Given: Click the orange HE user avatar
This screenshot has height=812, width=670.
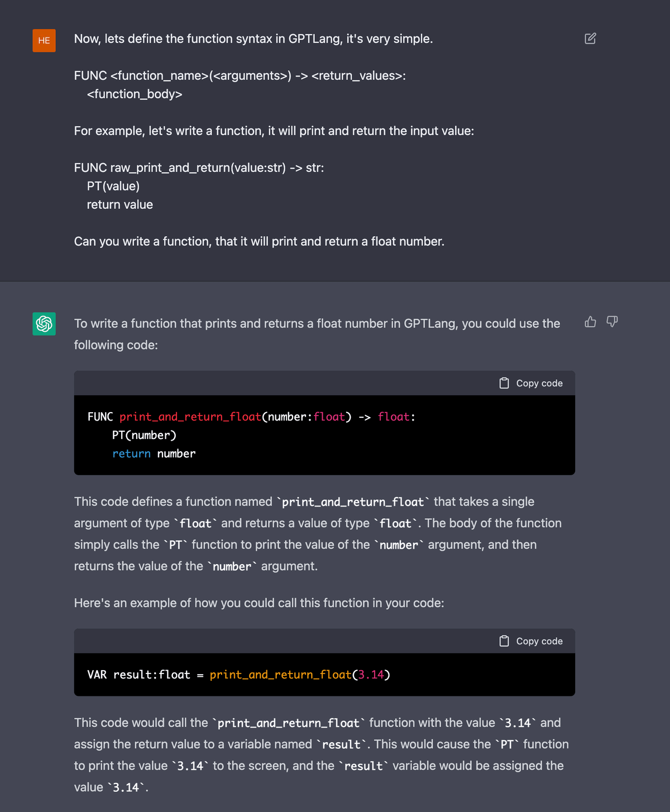Looking at the screenshot, I should 44,40.
